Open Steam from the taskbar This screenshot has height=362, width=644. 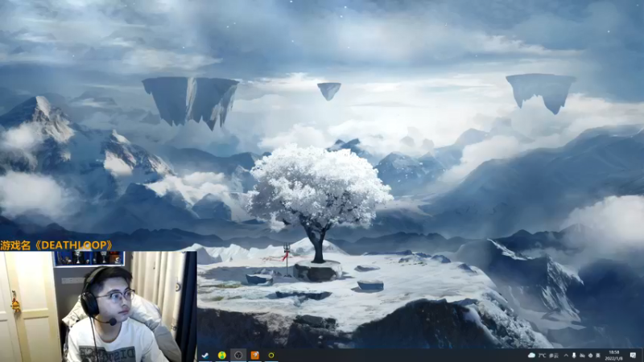[205, 356]
